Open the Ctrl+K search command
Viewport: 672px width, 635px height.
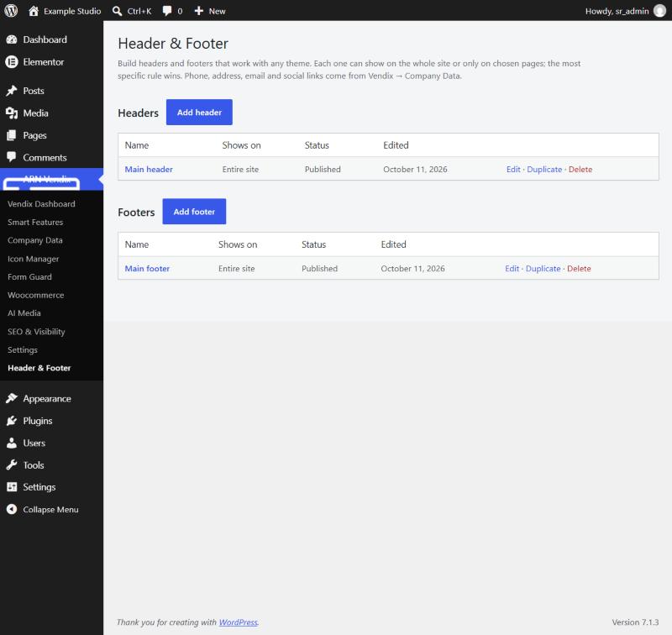(139, 11)
